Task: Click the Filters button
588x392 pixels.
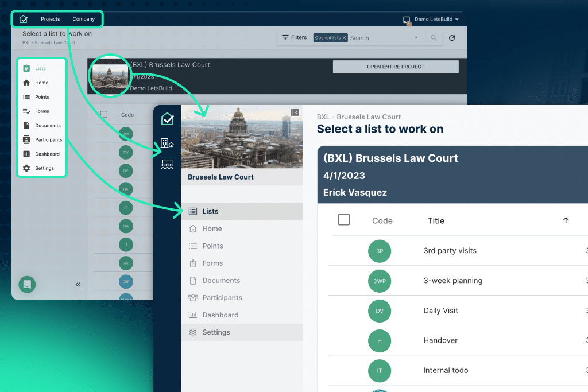Action: point(294,38)
